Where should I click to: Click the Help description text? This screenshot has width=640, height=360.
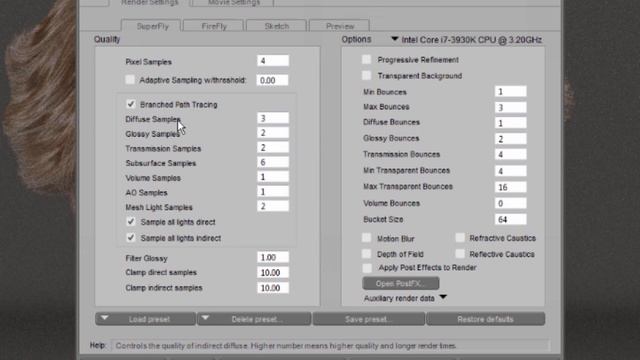(286, 346)
